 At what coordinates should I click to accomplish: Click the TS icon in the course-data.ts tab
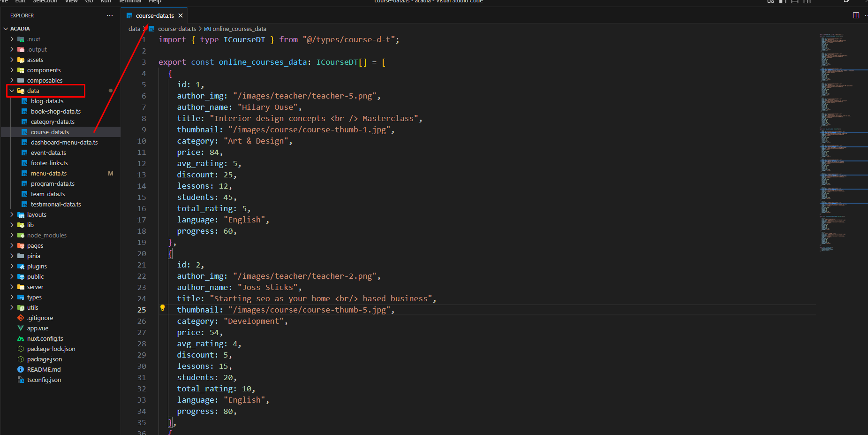(x=129, y=16)
